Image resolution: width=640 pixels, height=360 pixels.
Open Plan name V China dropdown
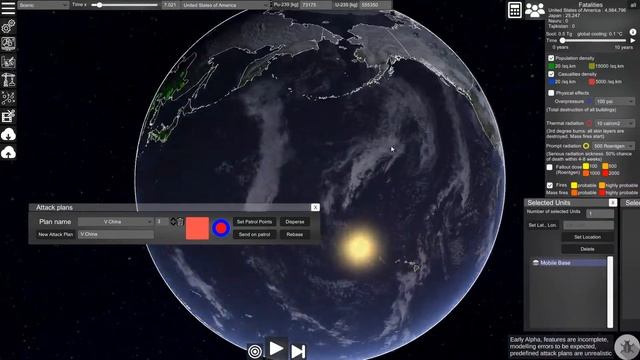point(116,222)
